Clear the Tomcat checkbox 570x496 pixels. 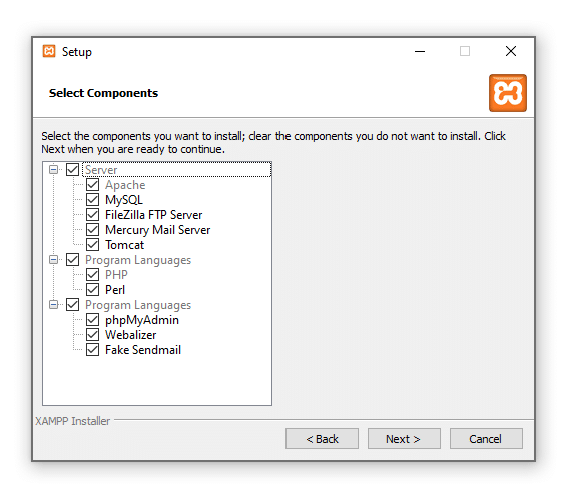click(92, 245)
